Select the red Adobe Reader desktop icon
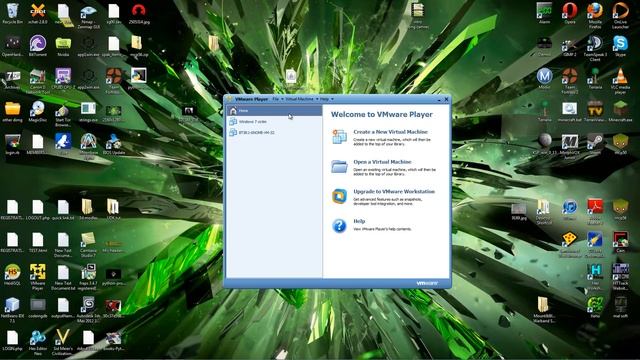 (595, 212)
